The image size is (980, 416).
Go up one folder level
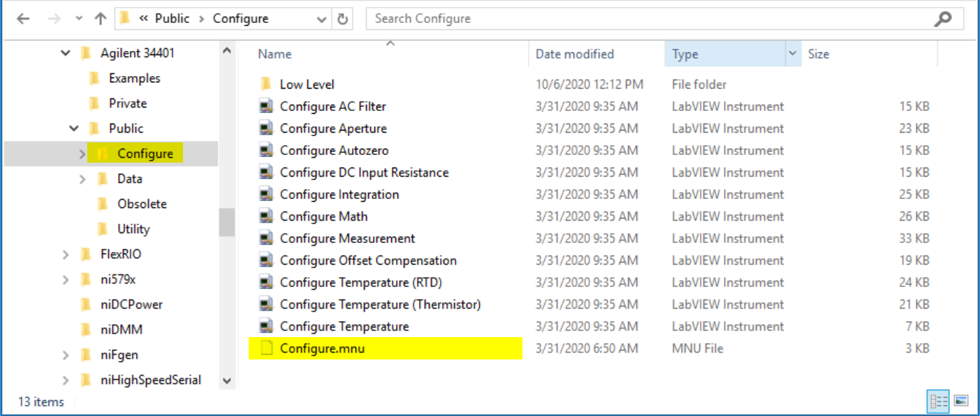tap(100, 19)
